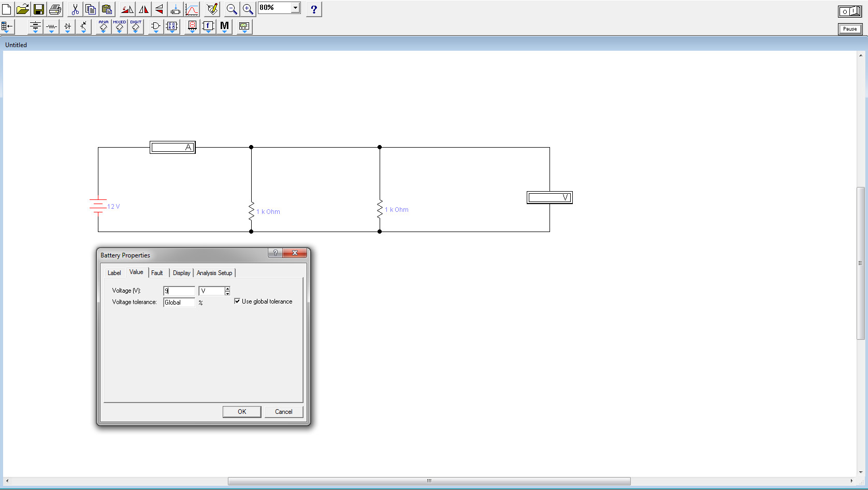Screen dimensions: 868x490
Task: Click the voltage unit V spinner
Action: click(x=227, y=291)
